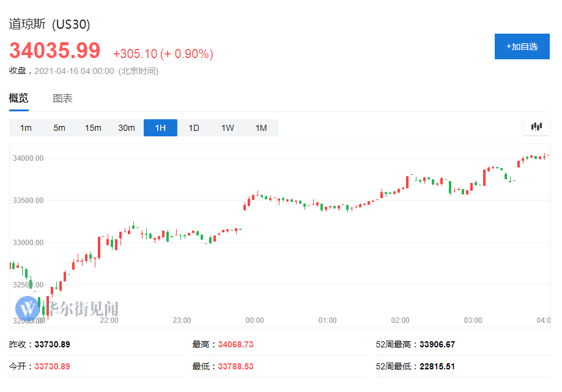Viewport: 562px width, 392px height.
Task: Select the 15m interval
Action: (x=93, y=128)
